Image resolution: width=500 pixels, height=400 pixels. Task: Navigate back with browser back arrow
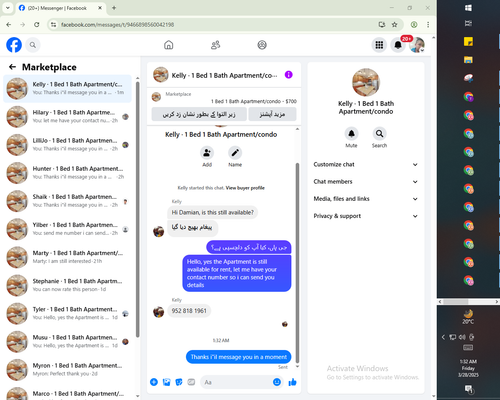(9, 24)
